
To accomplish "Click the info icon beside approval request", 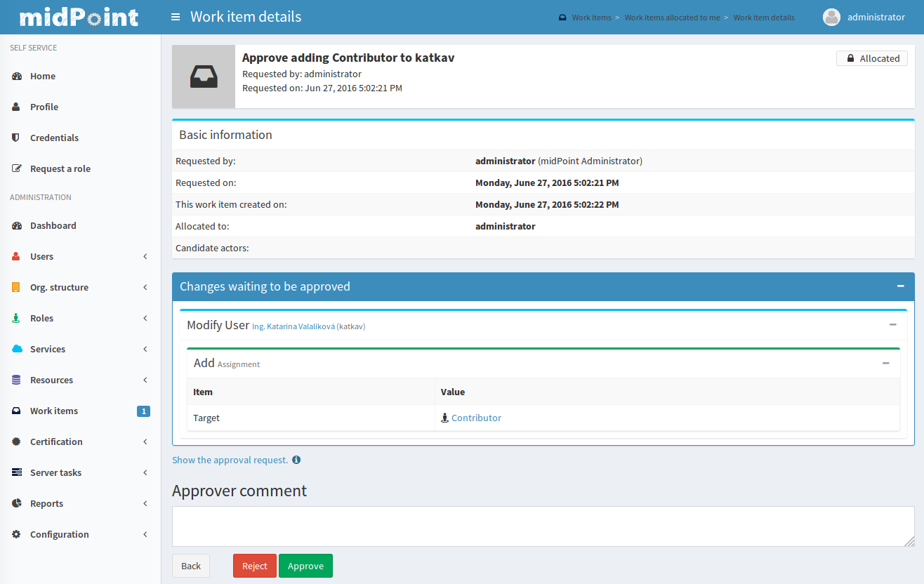I will pos(296,460).
